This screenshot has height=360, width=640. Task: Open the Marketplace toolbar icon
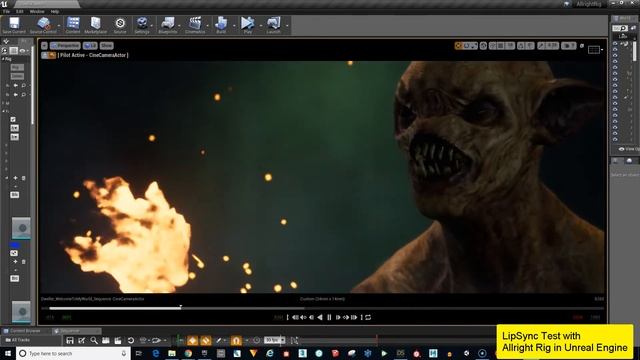[96, 23]
